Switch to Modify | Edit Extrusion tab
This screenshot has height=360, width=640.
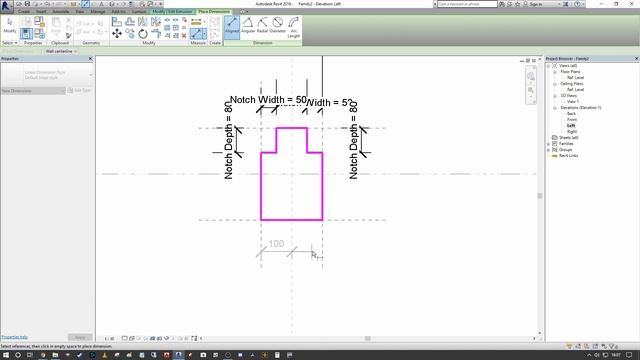pyautogui.click(x=172, y=11)
